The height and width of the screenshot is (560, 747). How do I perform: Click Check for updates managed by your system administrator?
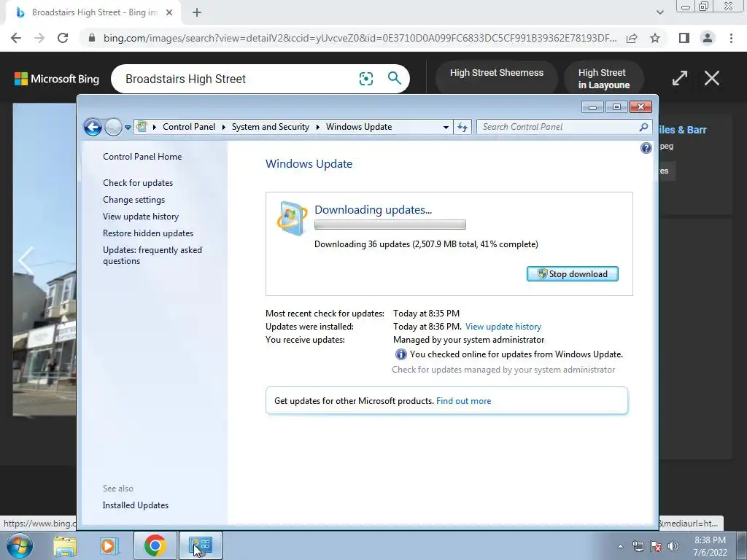(503, 370)
